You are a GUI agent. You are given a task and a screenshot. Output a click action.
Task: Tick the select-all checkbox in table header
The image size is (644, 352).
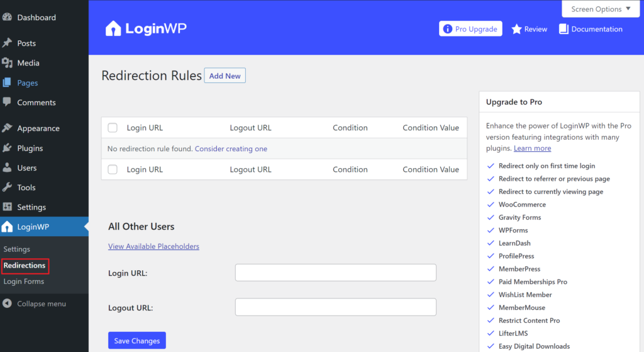(113, 128)
